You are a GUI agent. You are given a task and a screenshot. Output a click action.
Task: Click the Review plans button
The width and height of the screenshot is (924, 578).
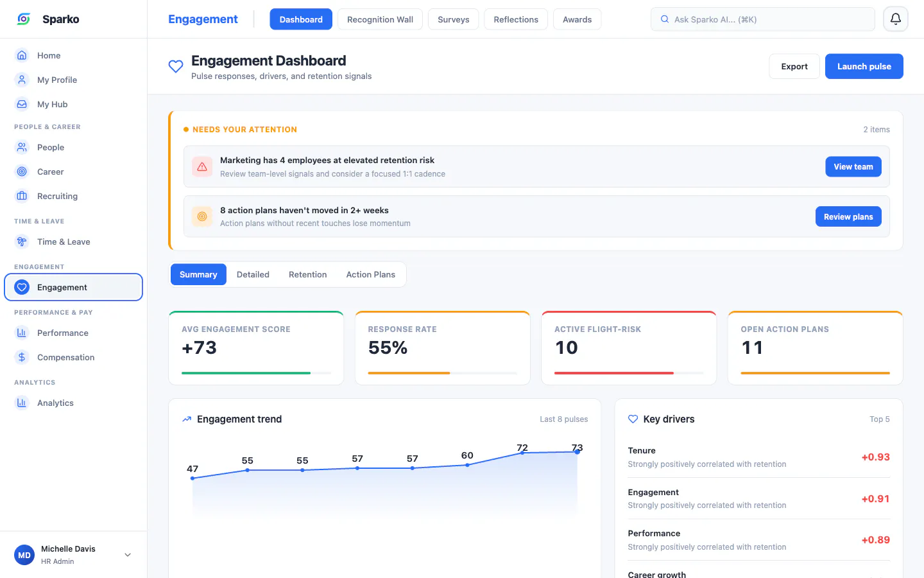point(848,216)
